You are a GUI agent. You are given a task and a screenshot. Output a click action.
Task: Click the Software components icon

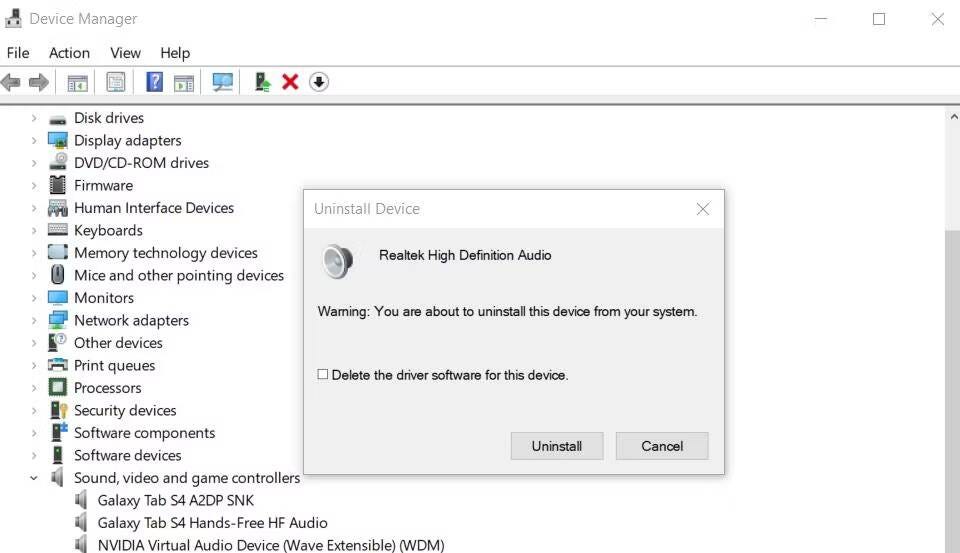pos(58,432)
